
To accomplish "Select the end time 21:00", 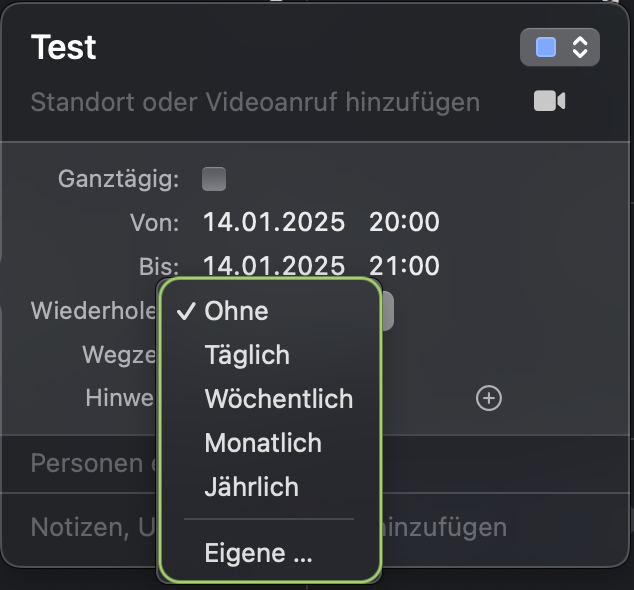I will pos(404,266).
